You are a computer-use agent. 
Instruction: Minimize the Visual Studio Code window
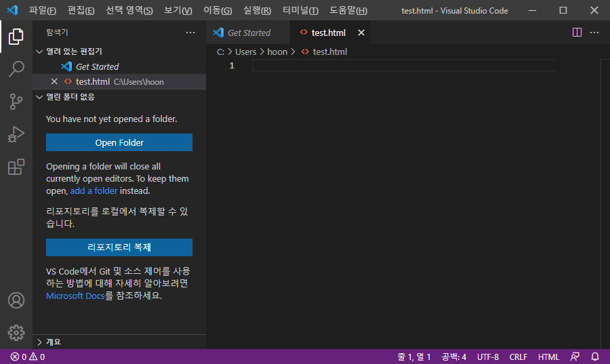(532, 10)
